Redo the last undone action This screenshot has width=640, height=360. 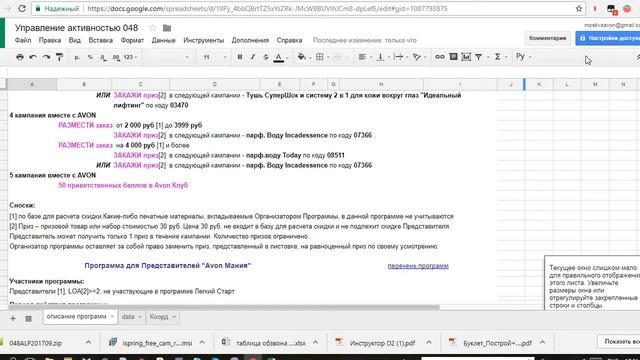pyautogui.click(x=46, y=57)
